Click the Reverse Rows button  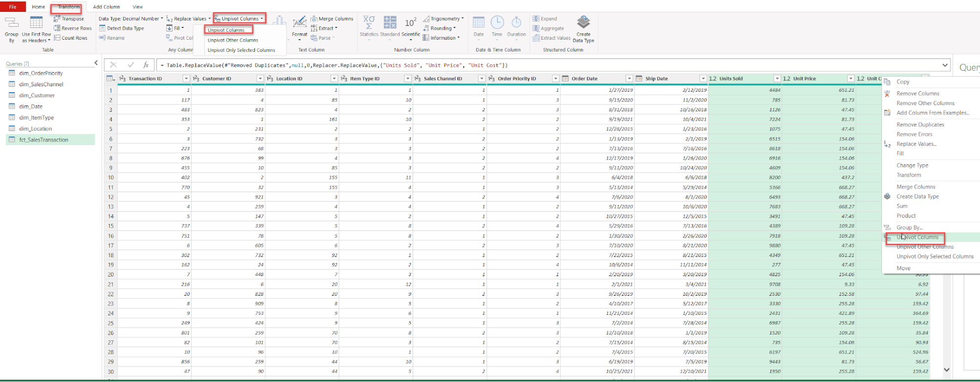pos(73,28)
